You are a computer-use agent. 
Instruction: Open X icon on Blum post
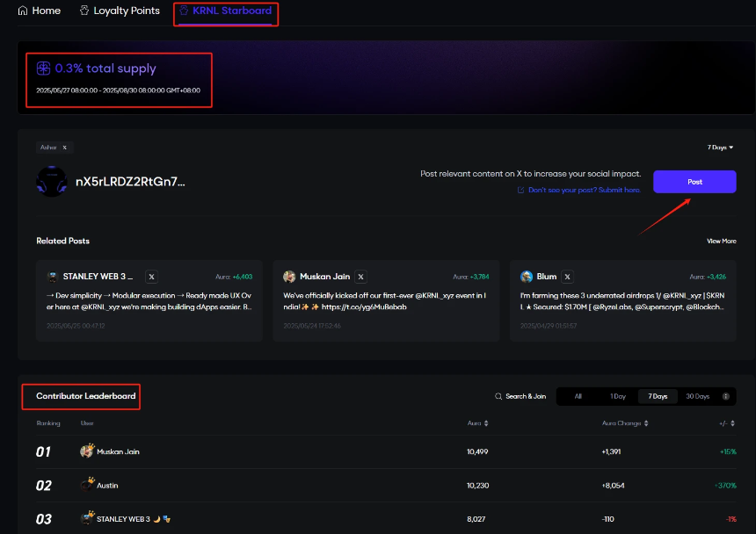tap(567, 276)
